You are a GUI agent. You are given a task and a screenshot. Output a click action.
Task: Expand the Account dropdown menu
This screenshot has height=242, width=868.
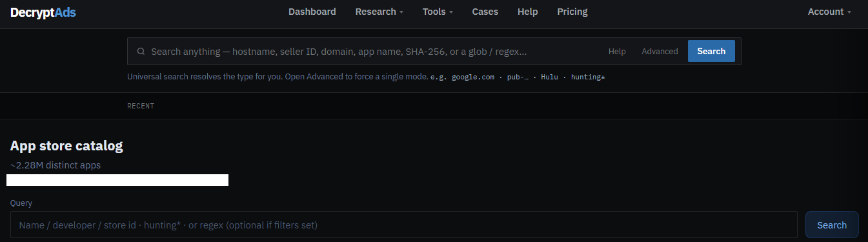tap(829, 12)
